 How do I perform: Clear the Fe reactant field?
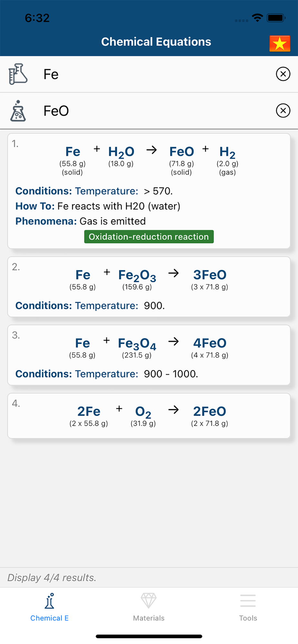click(x=283, y=74)
